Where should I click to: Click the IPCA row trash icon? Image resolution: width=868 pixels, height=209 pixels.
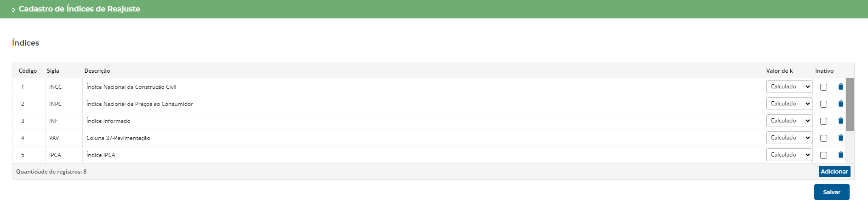point(841,155)
